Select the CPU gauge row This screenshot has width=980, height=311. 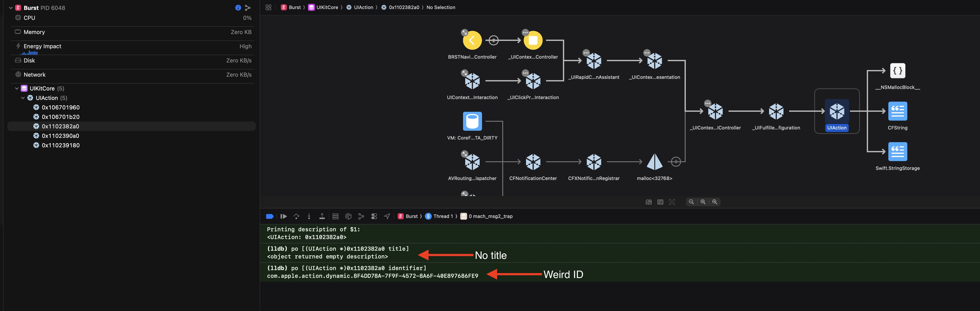[x=132, y=18]
